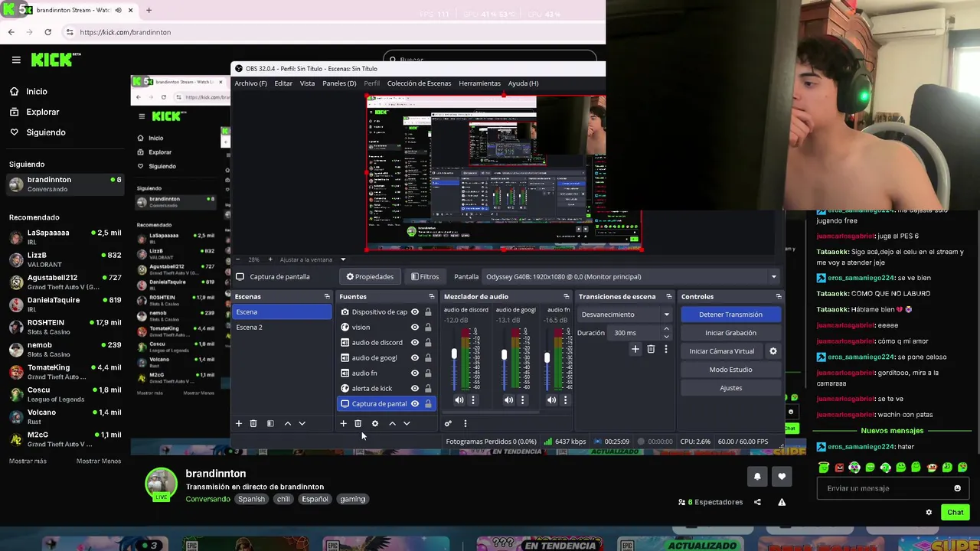Adjust audio de googl volume fader
Image resolution: width=980 pixels, height=551 pixels.
[504, 354]
